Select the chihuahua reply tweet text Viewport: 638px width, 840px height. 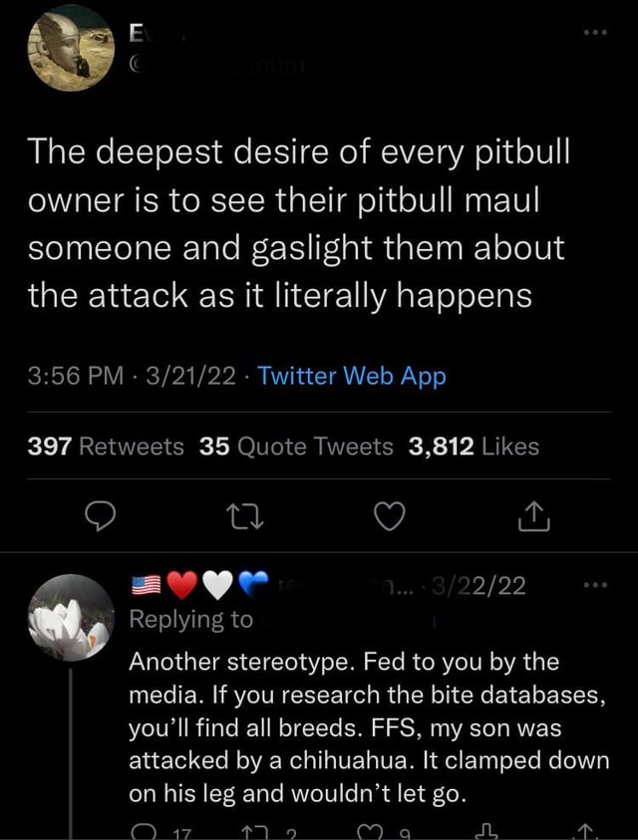(369, 727)
